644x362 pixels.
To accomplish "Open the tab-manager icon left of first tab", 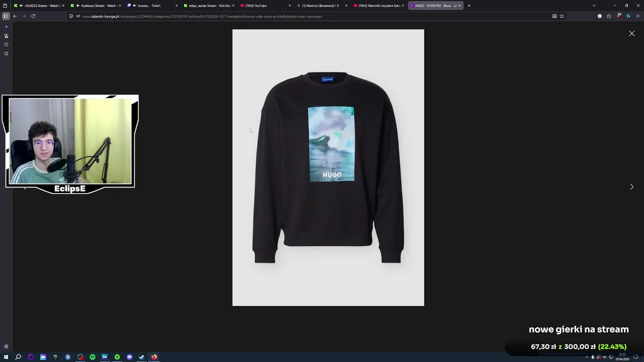I will [x=5, y=6].
